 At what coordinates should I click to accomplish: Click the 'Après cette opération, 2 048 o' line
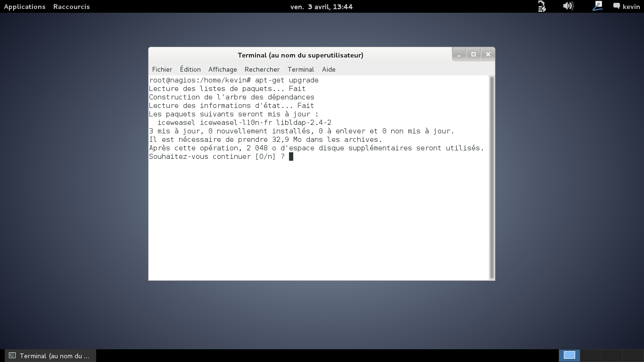click(x=316, y=148)
